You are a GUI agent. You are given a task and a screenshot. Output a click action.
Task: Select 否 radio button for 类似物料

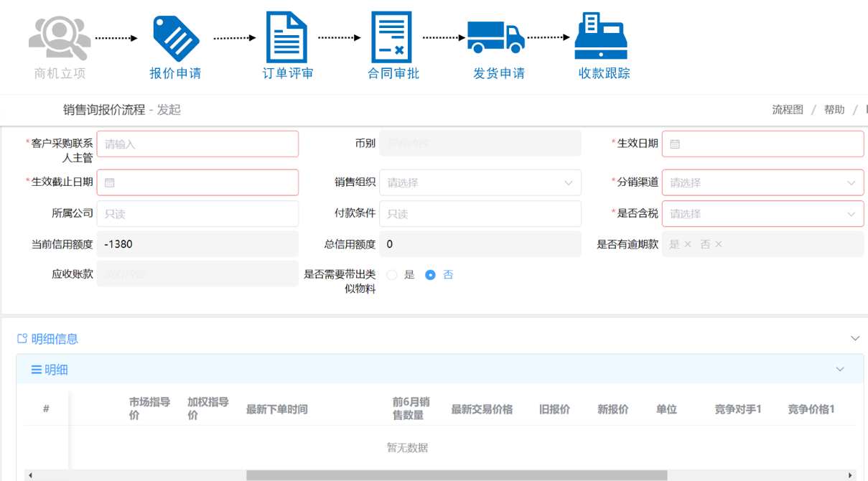[x=431, y=275]
